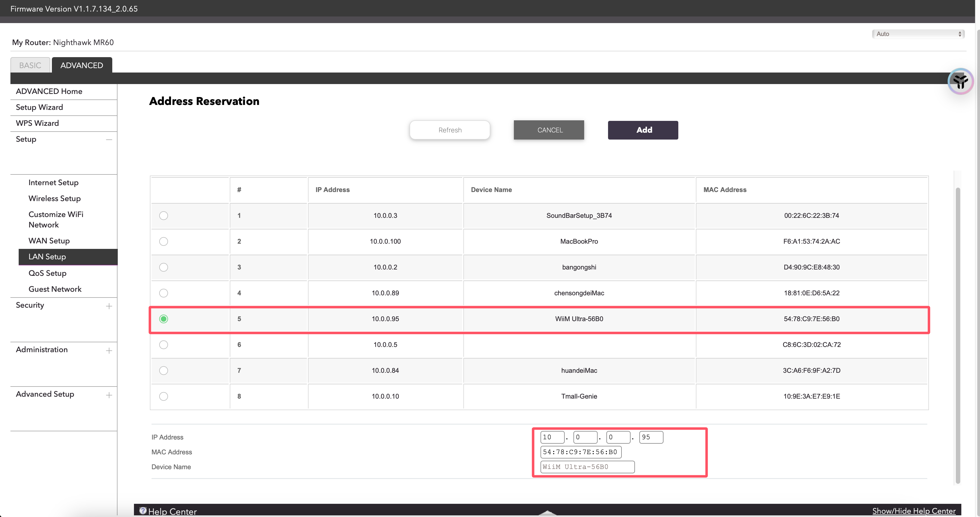Open Wireless Setup in sidebar
Viewport: 980px width, 517px height.
coord(54,198)
